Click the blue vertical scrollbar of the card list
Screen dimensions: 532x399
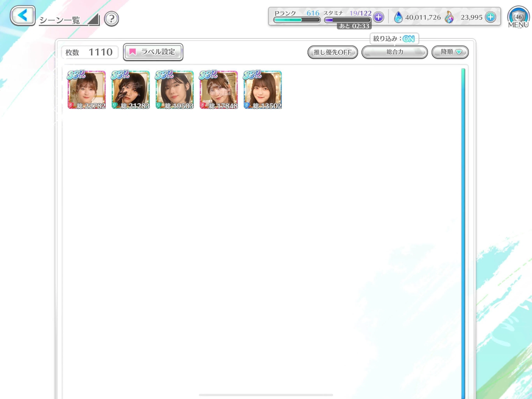coord(463,233)
